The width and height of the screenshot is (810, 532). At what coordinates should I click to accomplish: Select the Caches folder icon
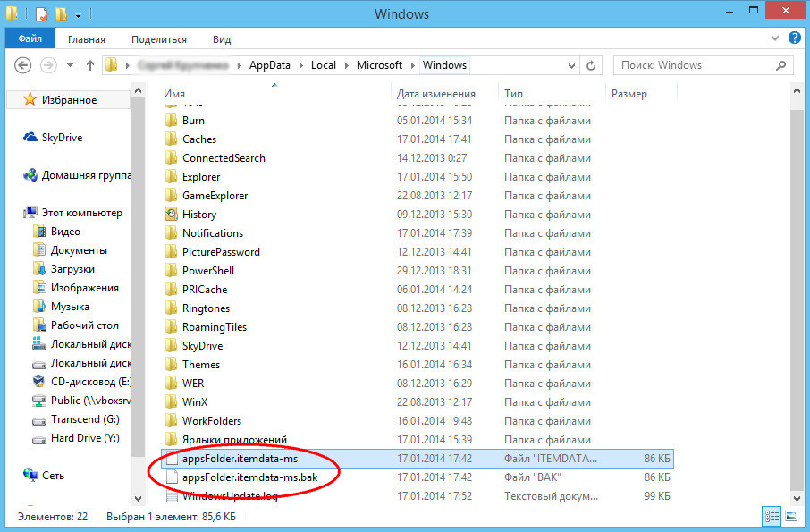click(172, 139)
